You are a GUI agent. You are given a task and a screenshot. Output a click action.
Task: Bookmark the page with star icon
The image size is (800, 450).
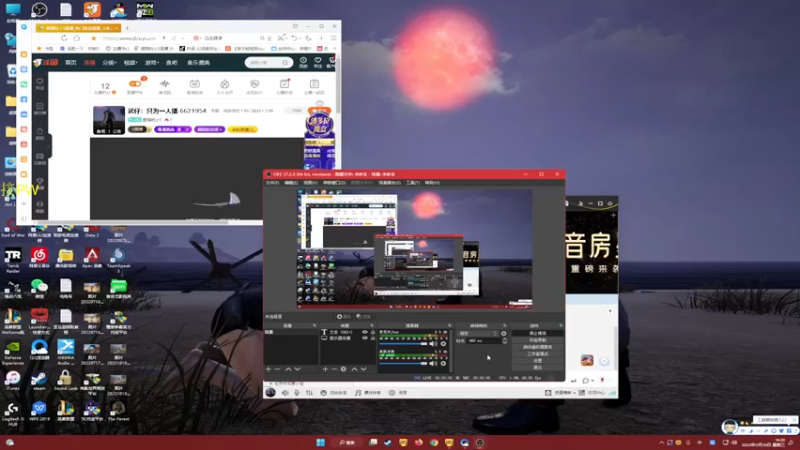point(93,38)
